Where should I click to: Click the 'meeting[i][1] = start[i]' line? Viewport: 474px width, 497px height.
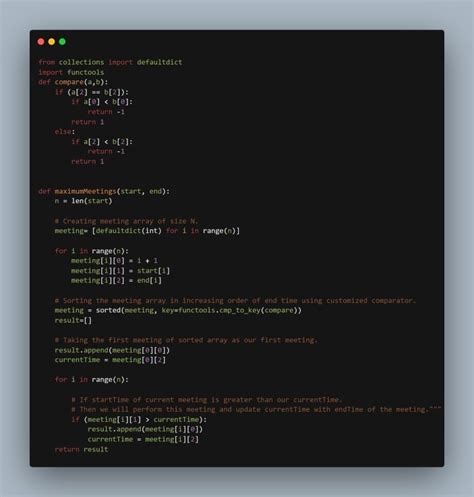120,271
